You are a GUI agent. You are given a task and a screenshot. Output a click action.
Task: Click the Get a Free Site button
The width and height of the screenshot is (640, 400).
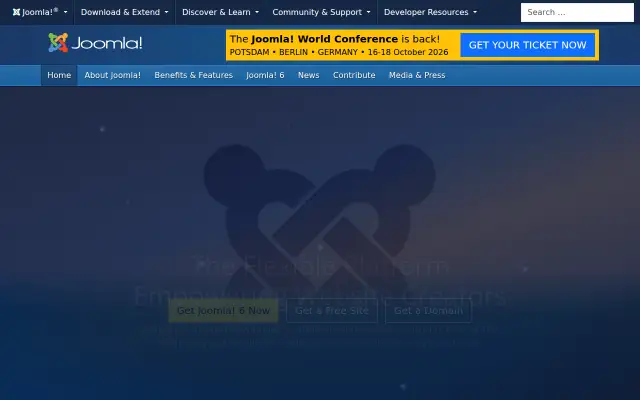(332, 311)
